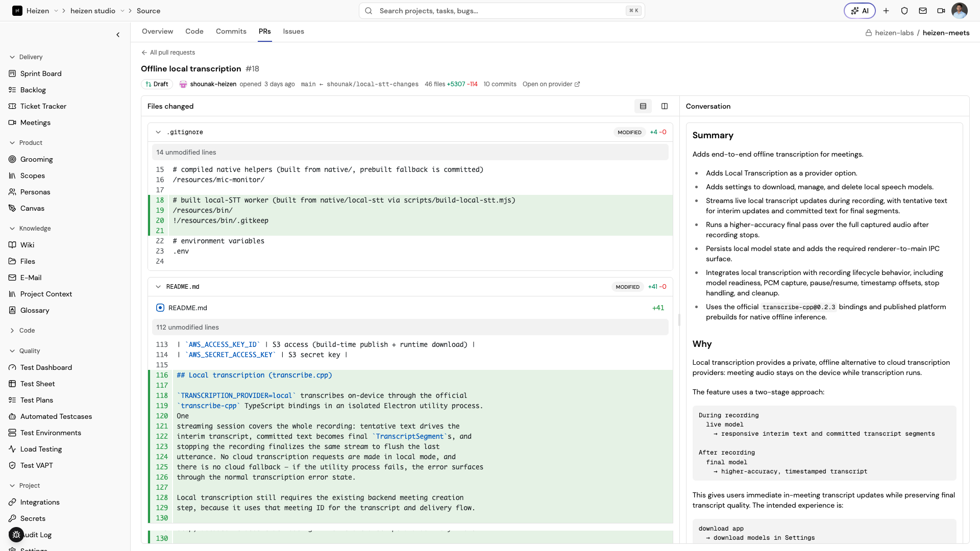Click the video camera icon in header

pos(941,11)
